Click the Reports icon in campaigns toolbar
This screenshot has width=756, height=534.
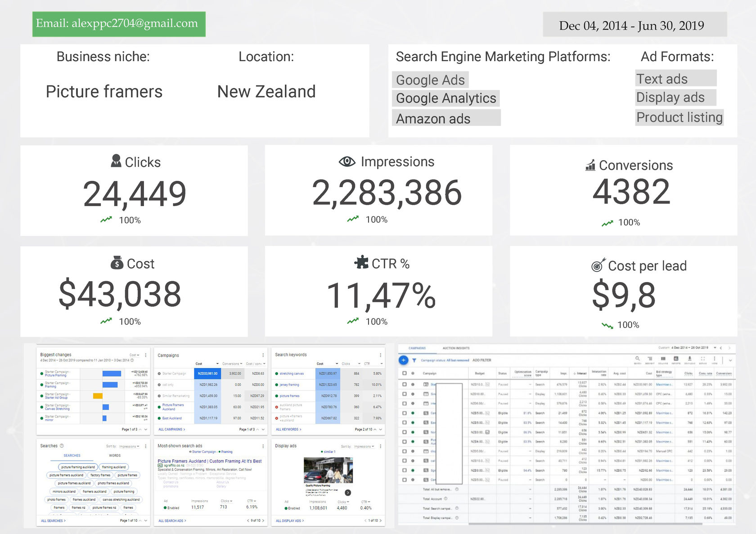676,359
